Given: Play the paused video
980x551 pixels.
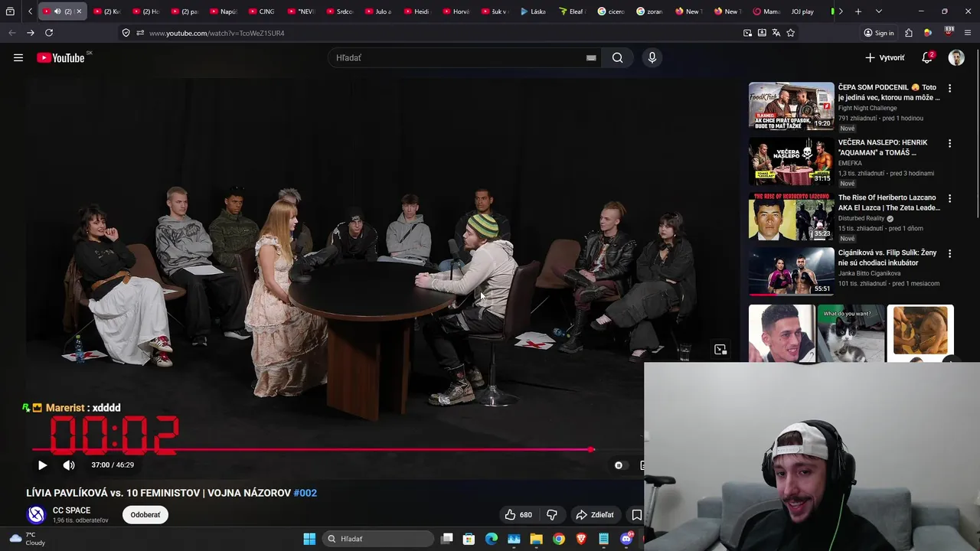Looking at the screenshot, I should (x=42, y=465).
